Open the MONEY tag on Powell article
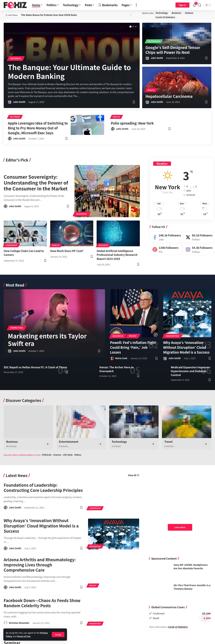215x644 pixels. [133, 336]
